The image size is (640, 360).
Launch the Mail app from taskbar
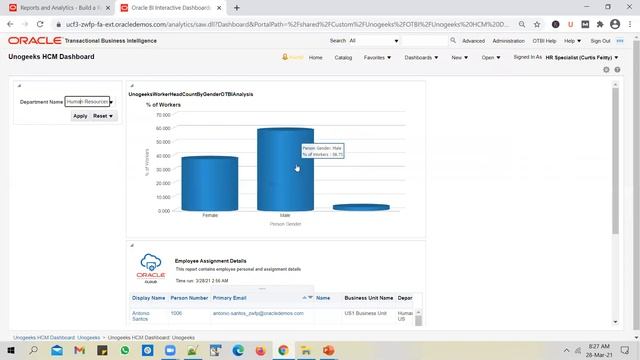pyautogui.click(x=57, y=350)
